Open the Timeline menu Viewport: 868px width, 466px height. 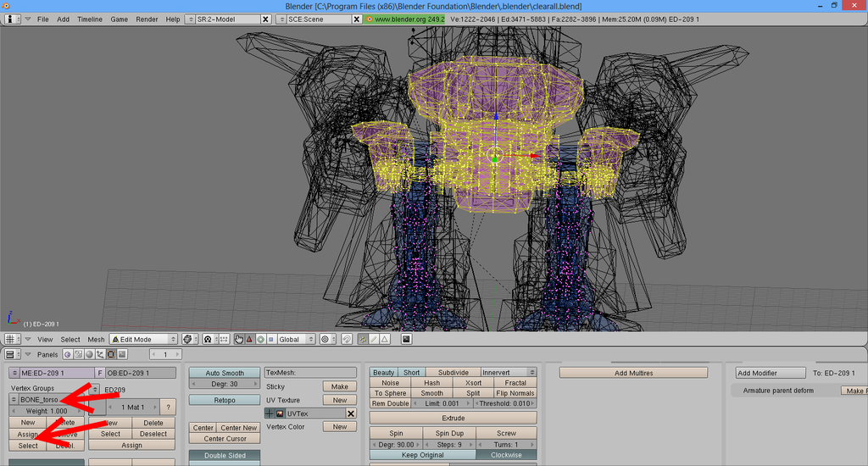pos(90,19)
